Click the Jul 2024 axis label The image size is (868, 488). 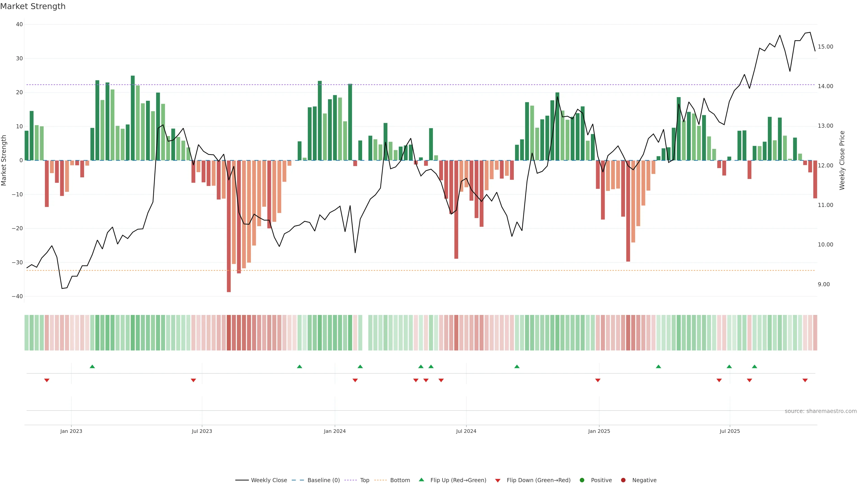pyautogui.click(x=466, y=431)
